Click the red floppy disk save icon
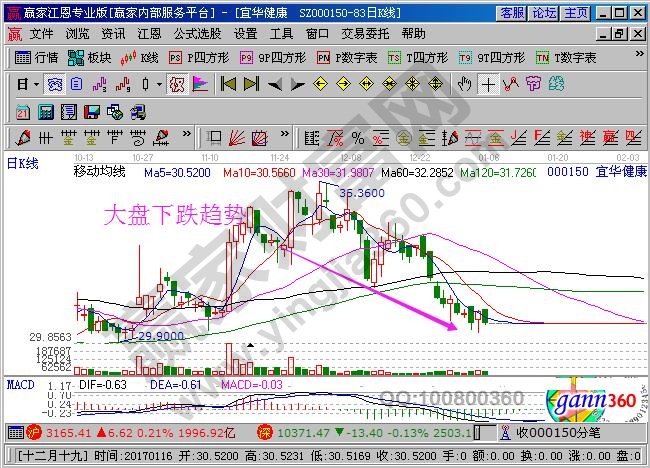Screen dimensions: 650x468 click(x=92, y=112)
